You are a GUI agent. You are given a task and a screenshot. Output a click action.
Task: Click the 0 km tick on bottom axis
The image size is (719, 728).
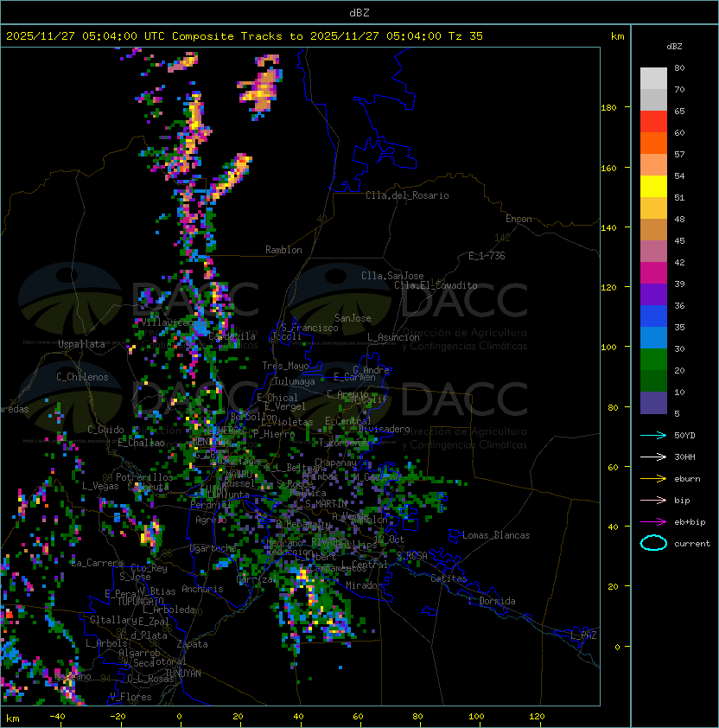coord(179,717)
